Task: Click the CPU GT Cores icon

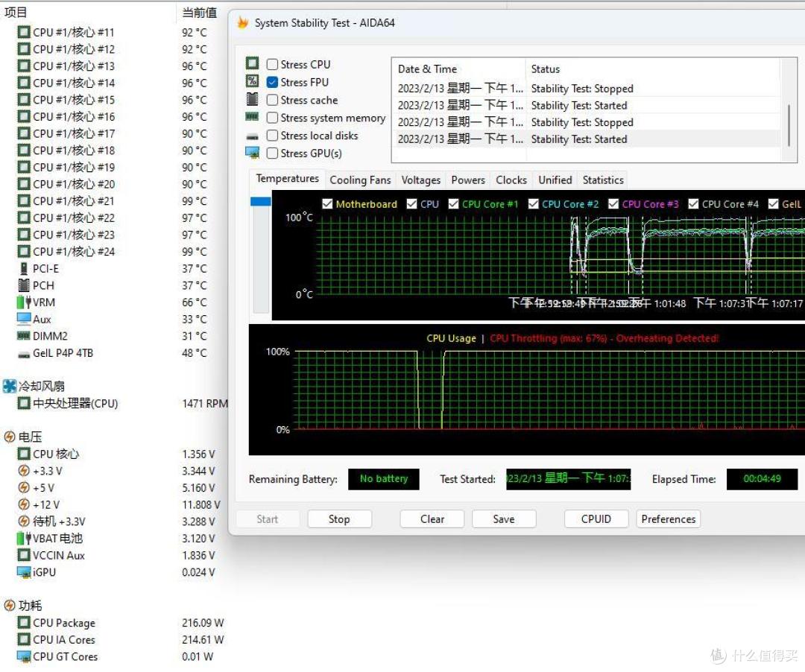Action: click(x=24, y=656)
